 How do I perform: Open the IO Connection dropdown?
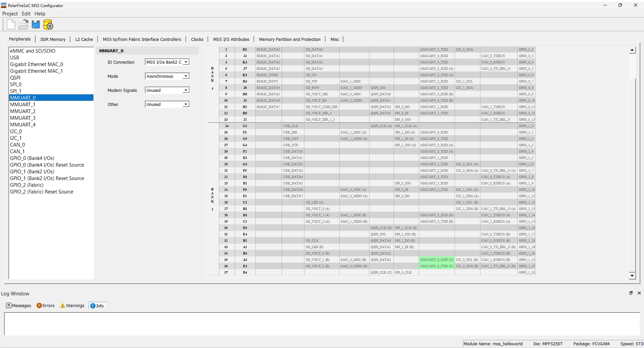point(186,62)
